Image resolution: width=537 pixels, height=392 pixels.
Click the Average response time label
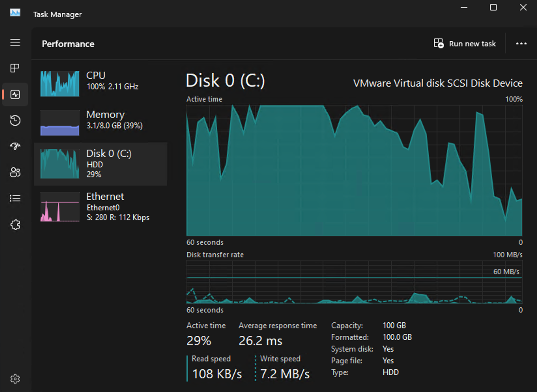278,326
